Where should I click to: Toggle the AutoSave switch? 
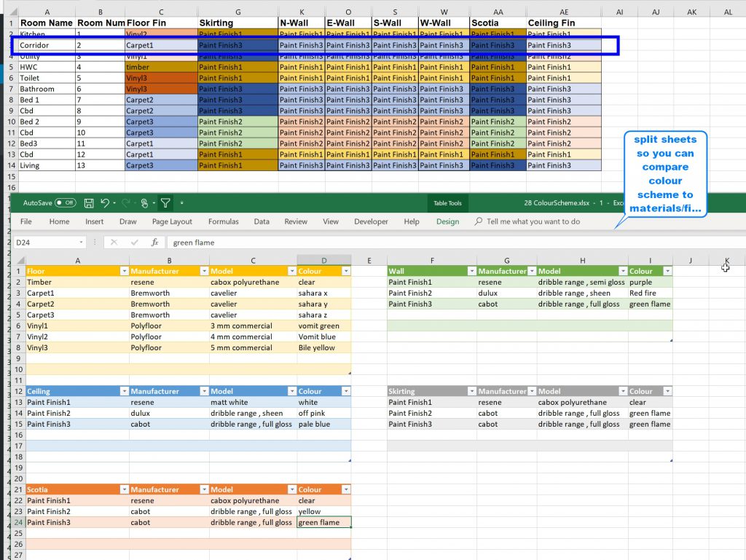tap(66, 203)
